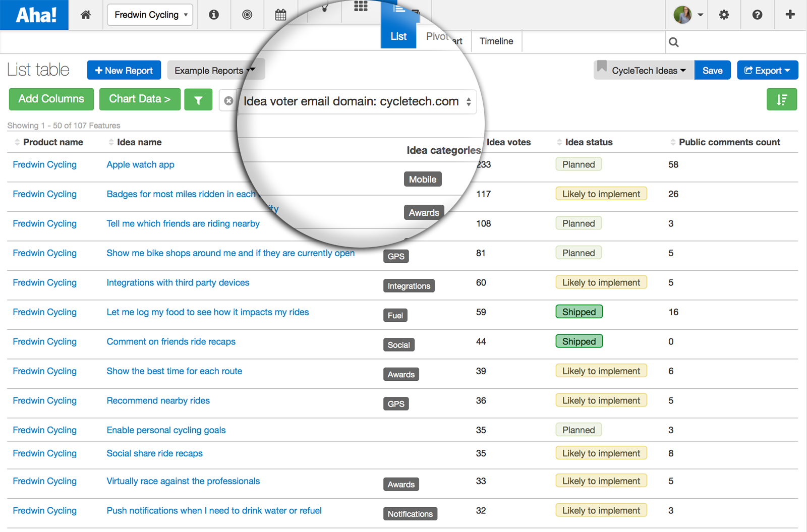Open the settings gear
Screen dimensions: 807x532
click(723, 15)
